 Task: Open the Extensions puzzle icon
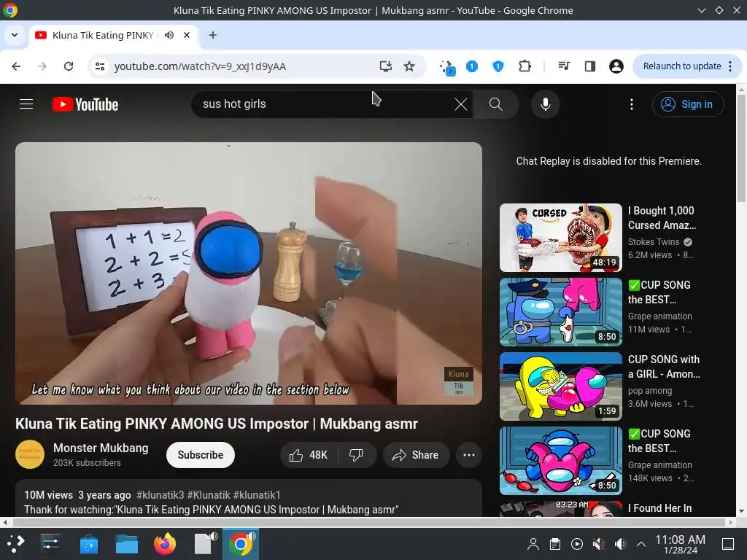(x=525, y=66)
